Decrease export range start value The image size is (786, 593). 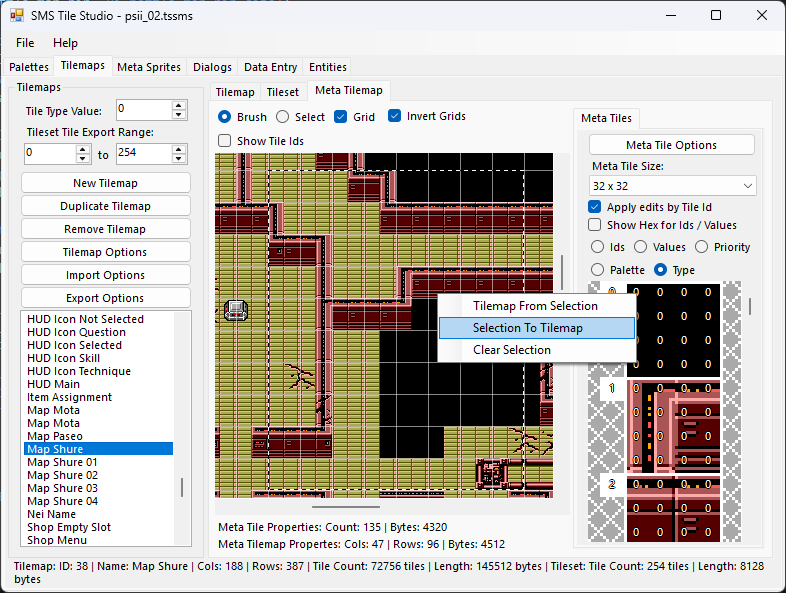pos(83,158)
